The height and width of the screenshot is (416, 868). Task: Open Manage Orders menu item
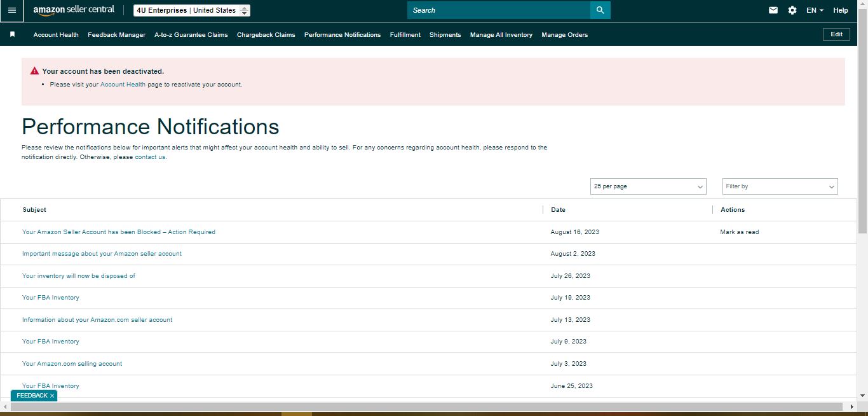coord(565,34)
